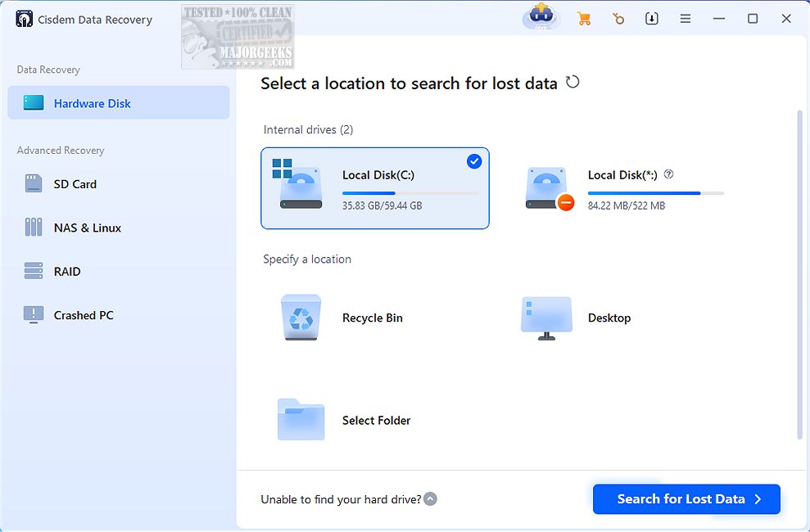This screenshot has height=532, width=810.
Task: Select the Local Disk(*:) drive
Action: [x=622, y=189]
